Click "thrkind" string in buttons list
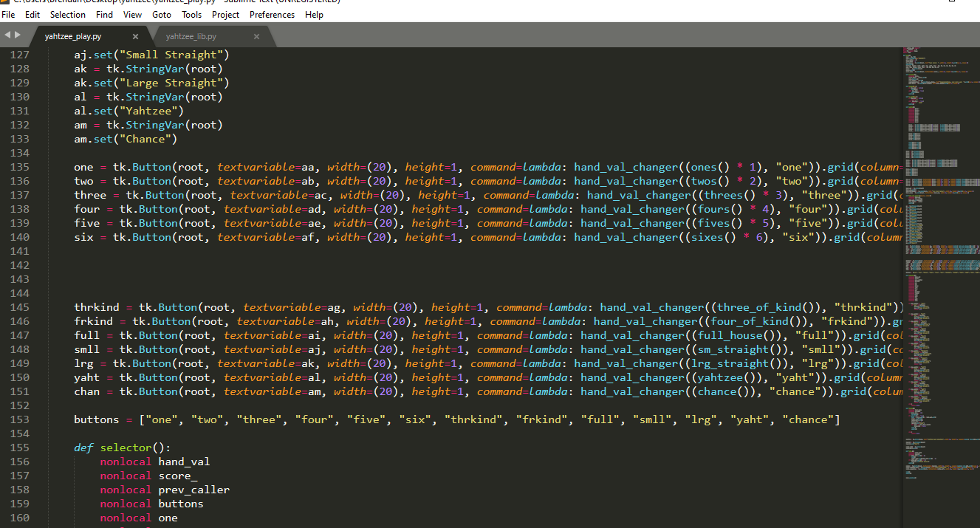 [x=473, y=419]
